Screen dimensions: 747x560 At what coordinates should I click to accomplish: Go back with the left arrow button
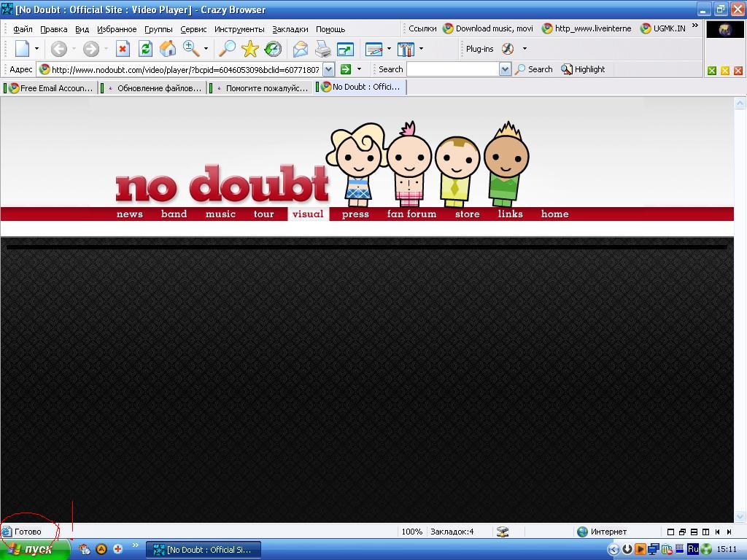[x=58, y=49]
